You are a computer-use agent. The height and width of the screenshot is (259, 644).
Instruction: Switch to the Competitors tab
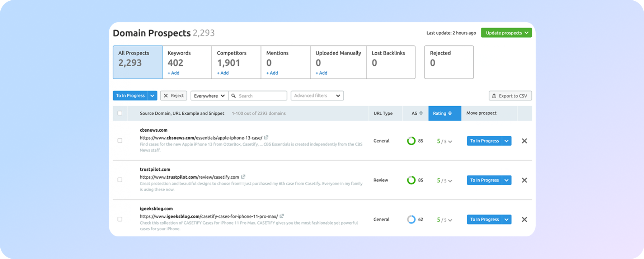236,62
